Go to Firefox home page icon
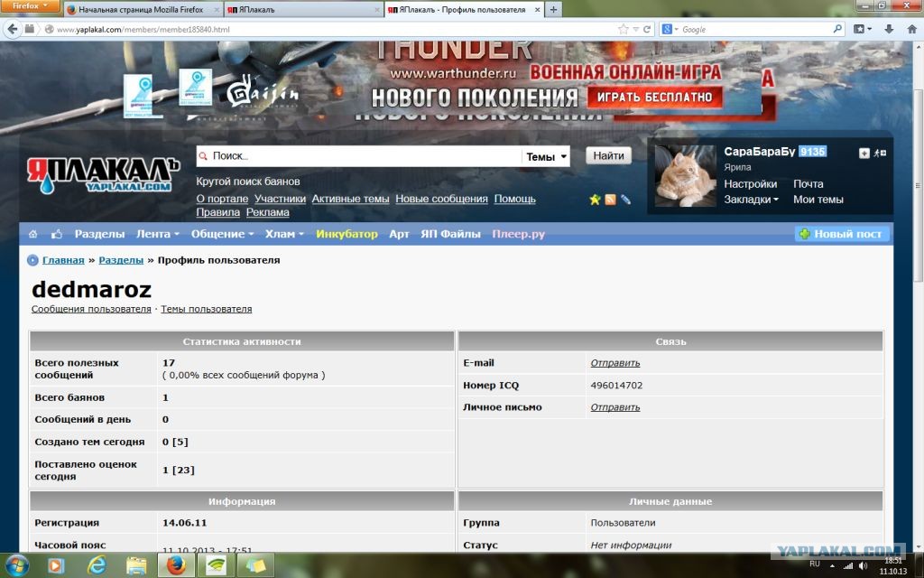Screen dimensions: 924x578 click(911, 29)
